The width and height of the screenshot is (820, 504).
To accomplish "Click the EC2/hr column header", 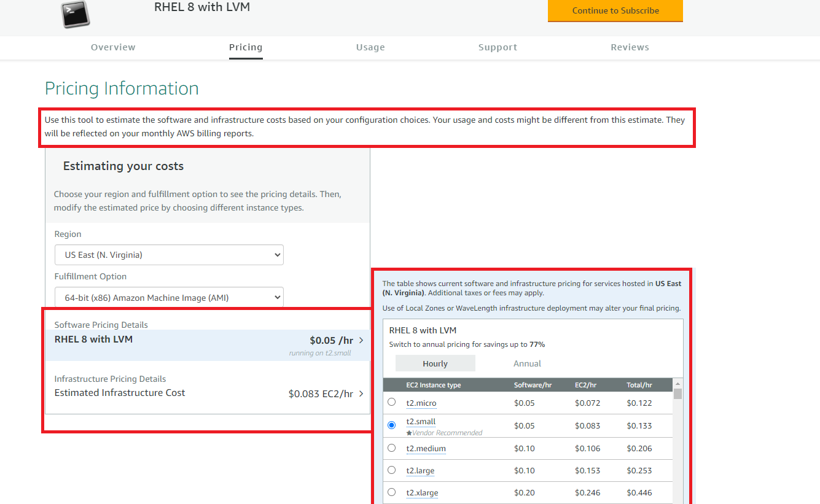I will 586,385.
